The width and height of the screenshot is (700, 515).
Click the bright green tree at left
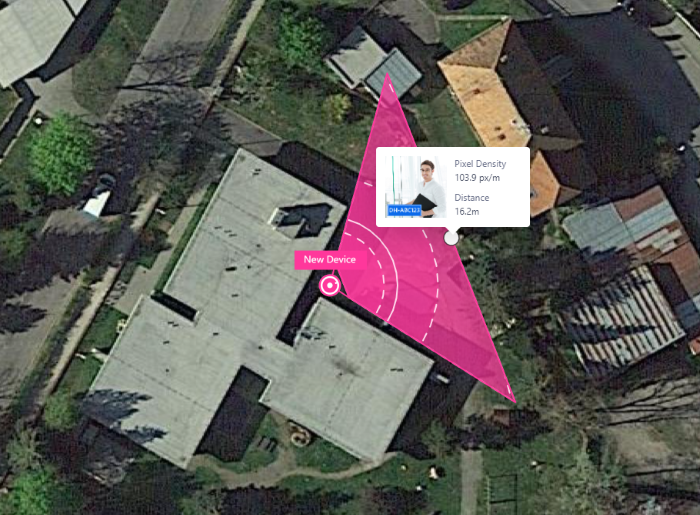[62, 154]
